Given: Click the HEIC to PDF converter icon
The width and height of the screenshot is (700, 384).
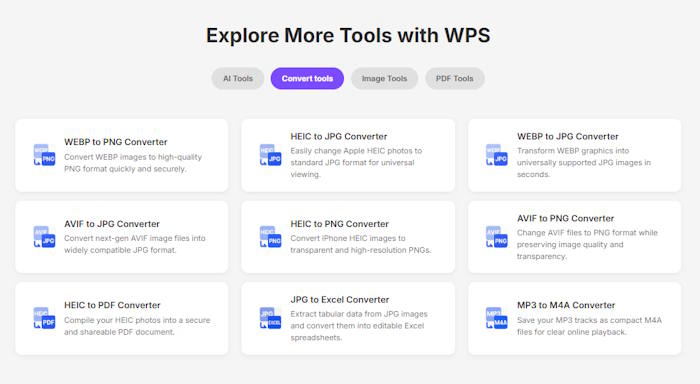Looking at the screenshot, I should pos(45,318).
